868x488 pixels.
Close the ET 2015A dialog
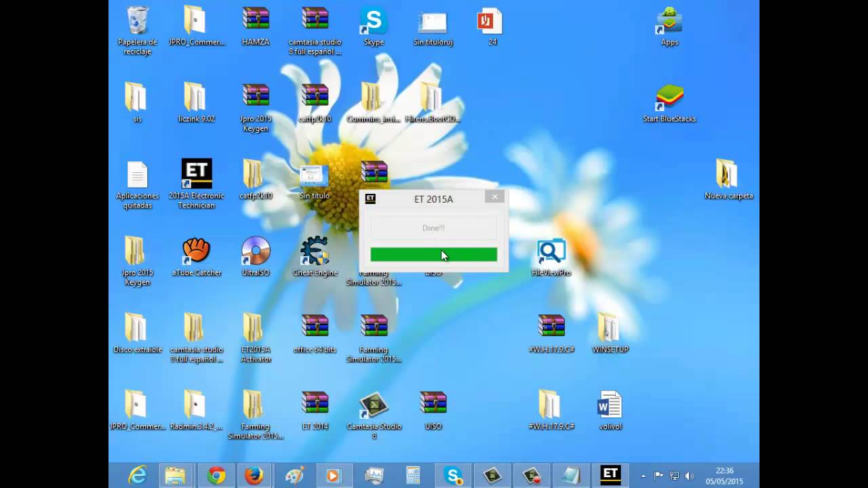pos(495,197)
